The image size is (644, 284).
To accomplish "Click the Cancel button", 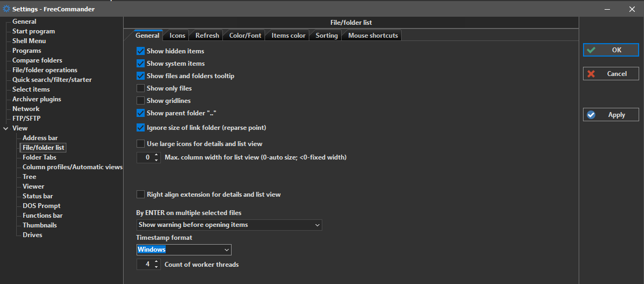I will pyautogui.click(x=611, y=74).
